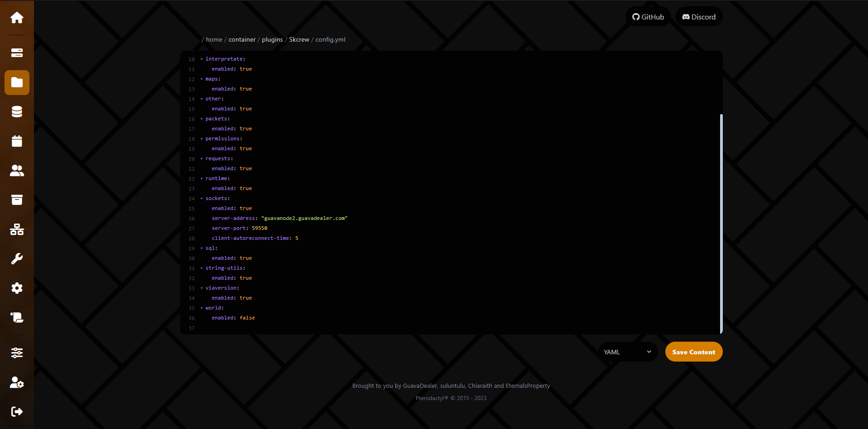The width and height of the screenshot is (868, 429).
Task: Open the schedules calendar icon
Action: [17, 141]
